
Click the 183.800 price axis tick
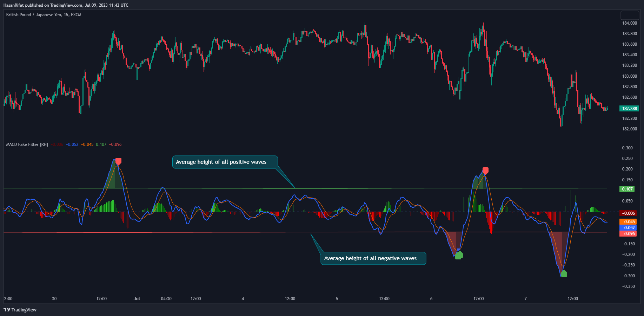click(630, 34)
